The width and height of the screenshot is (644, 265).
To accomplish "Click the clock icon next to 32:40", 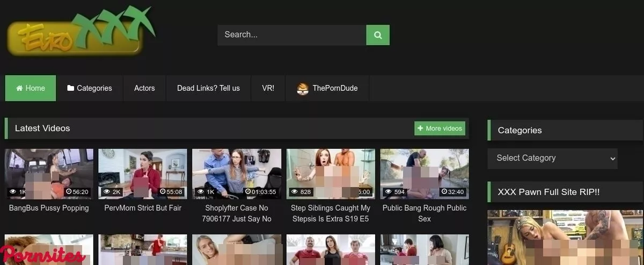I will [443, 192].
